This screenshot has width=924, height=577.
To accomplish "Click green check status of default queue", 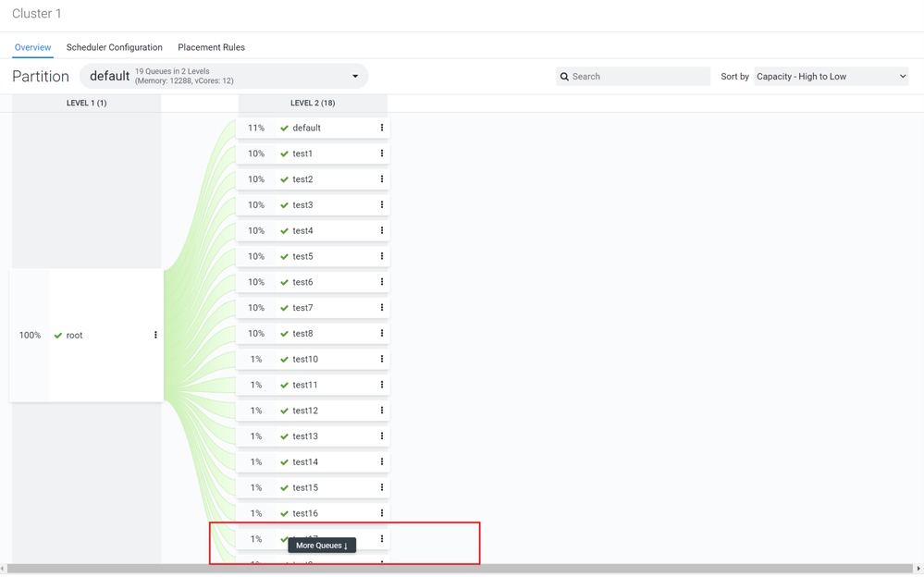I will pos(284,128).
